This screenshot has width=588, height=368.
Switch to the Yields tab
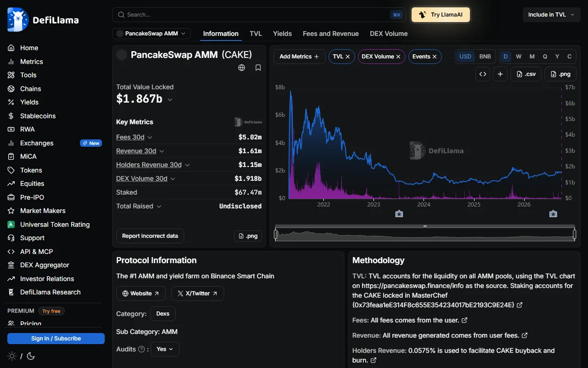(x=283, y=34)
